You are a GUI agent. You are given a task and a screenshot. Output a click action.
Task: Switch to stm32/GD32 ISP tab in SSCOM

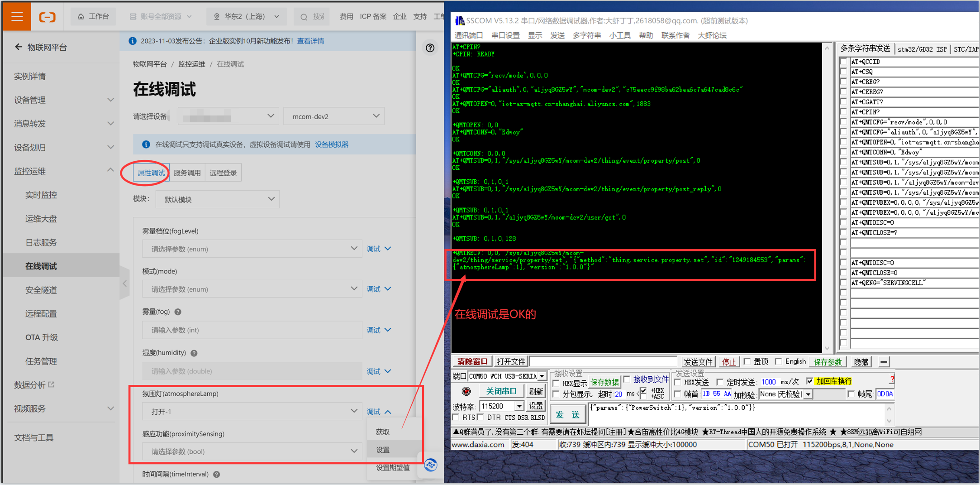tap(922, 49)
